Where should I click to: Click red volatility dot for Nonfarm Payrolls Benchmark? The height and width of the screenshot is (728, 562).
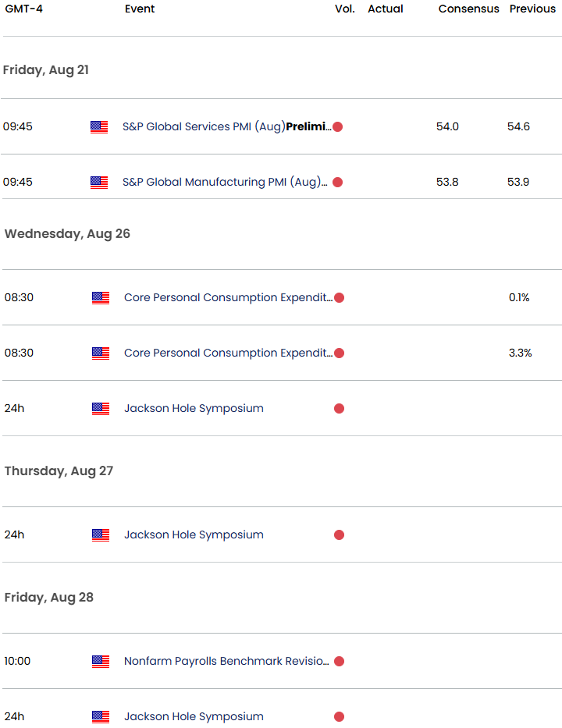pos(339,661)
